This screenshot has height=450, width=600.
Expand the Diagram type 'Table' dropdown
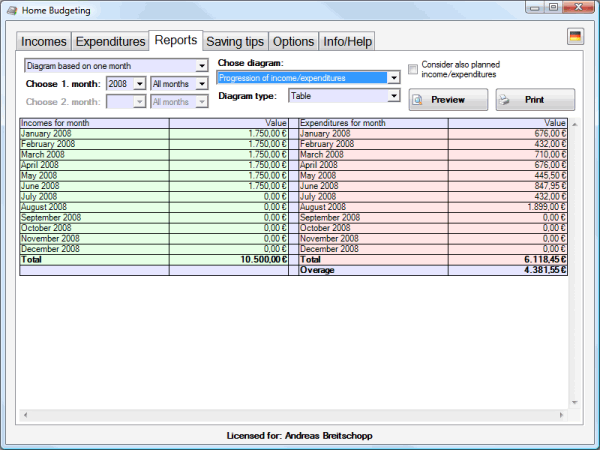tap(393, 96)
